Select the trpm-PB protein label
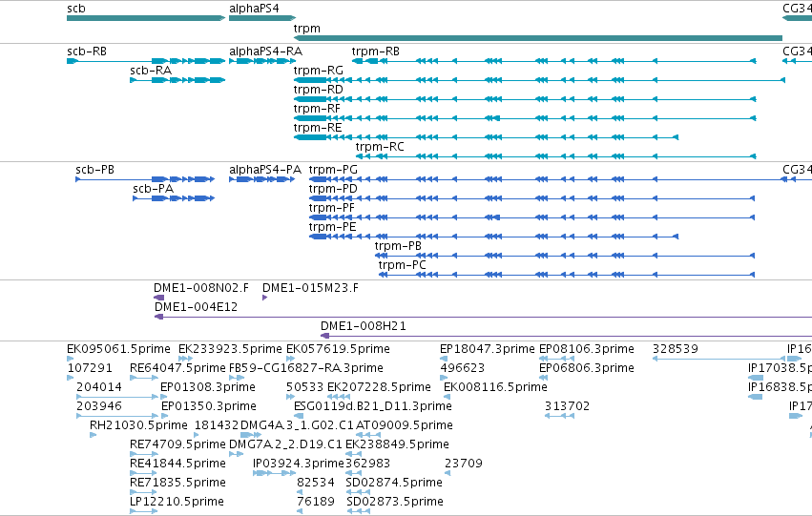Screen dimensions: 812x516 click(x=398, y=246)
